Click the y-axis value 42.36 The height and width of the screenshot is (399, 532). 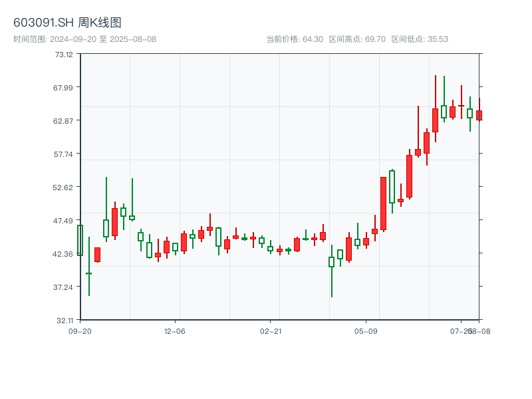[x=63, y=254]
